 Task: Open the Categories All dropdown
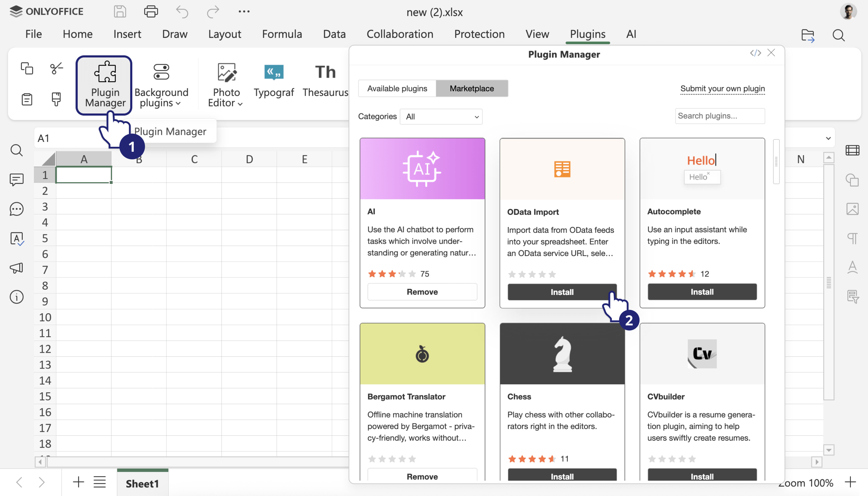[x=441, y=117]
